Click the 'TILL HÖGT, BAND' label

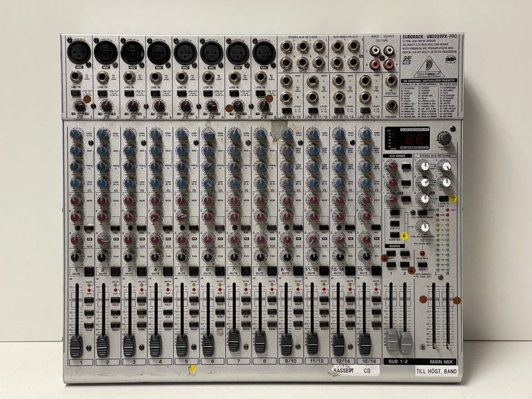pyautogui.click(x=436, y=371)
